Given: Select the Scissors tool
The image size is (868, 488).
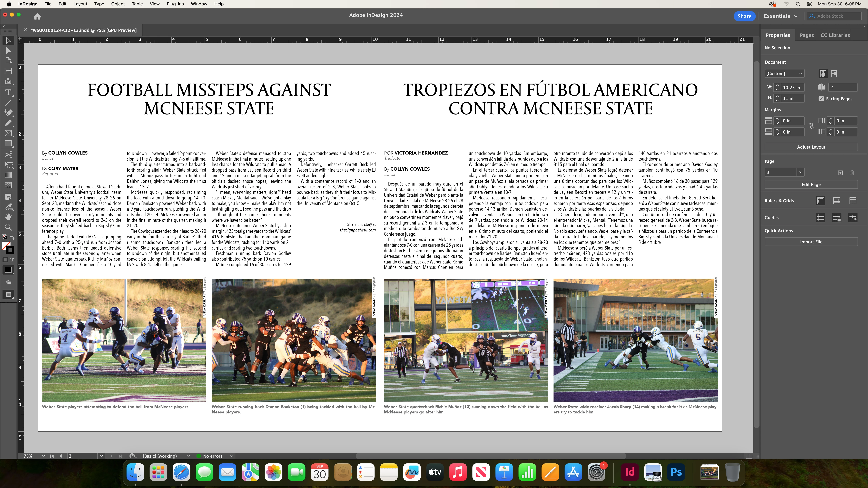Looking at the screenshot, I should click(8, 155).
